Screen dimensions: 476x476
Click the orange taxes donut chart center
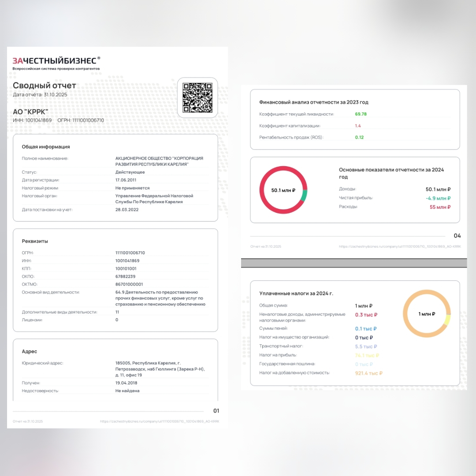click(x=427, y=314)
